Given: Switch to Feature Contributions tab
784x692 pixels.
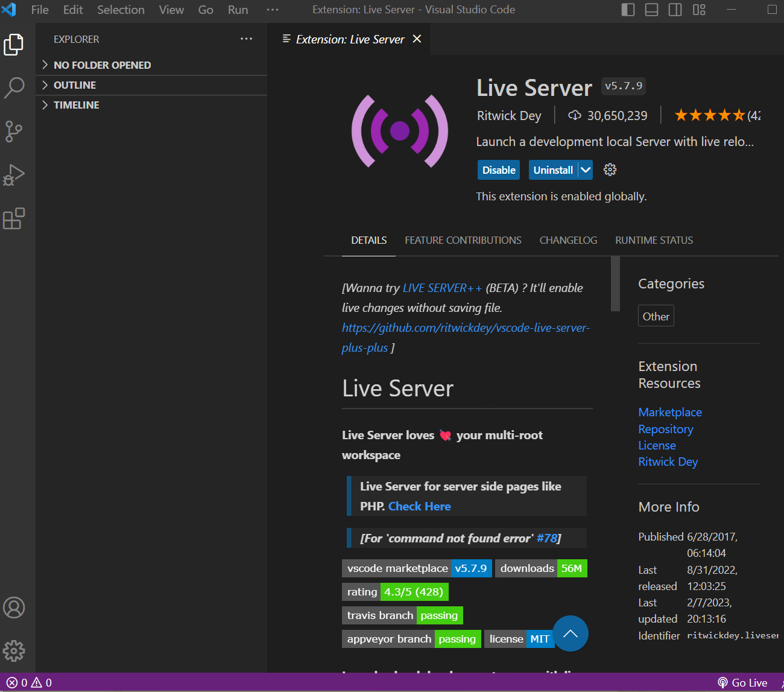Looking at the screenshot, I should [463, 240].
